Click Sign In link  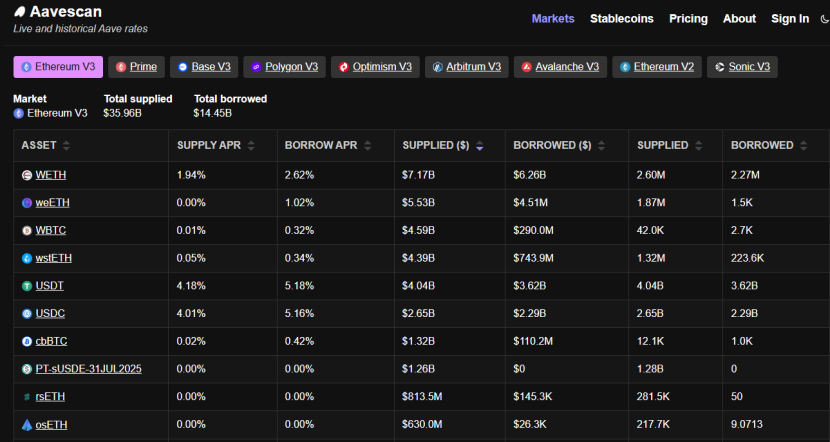point(790,19)
